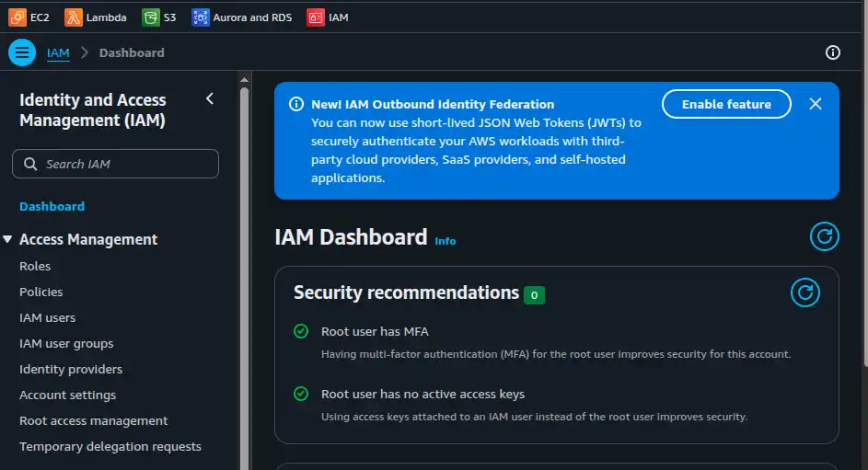Open Roles in Access Management
This screenshot has width=868, height=470.
(x=35, y=266)
